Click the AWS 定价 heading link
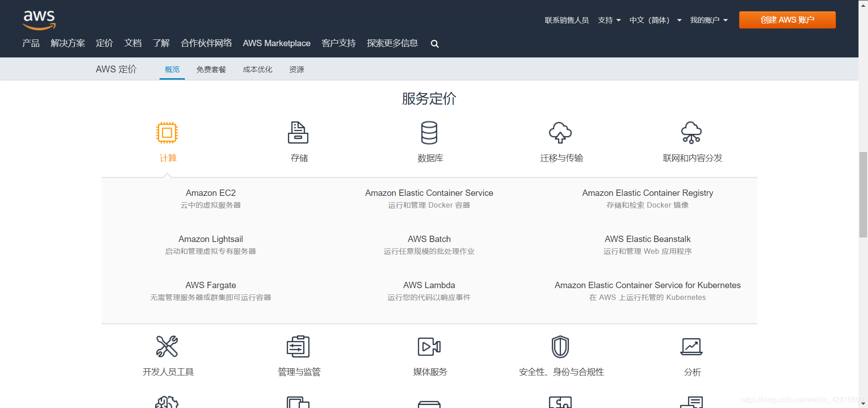 point(116,69)
